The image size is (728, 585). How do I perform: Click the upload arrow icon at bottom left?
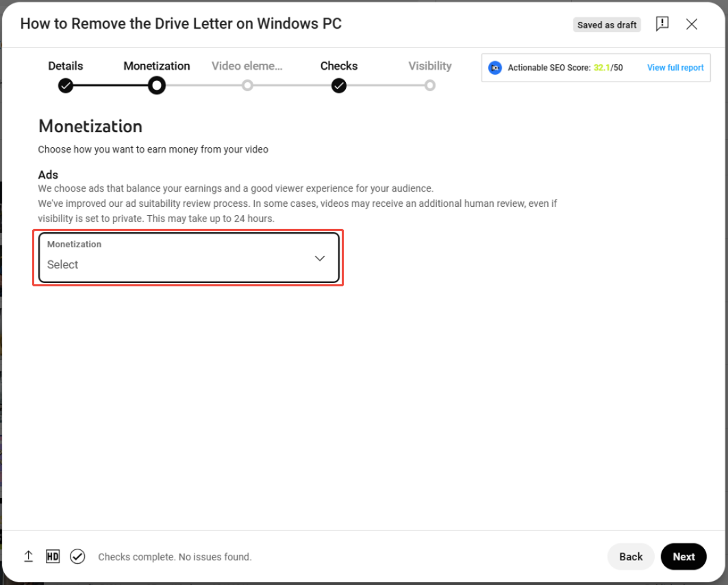[x=28, y=556]
